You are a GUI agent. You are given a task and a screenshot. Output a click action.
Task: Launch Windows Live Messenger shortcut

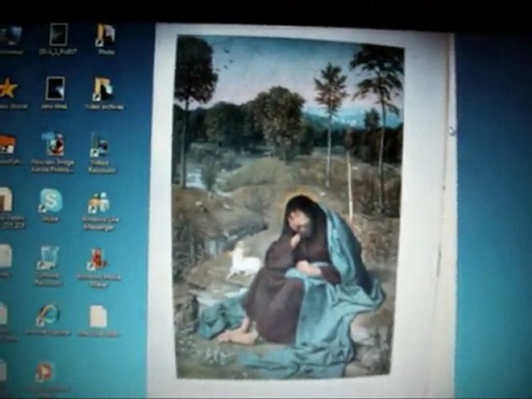click(x=99, y=203)
